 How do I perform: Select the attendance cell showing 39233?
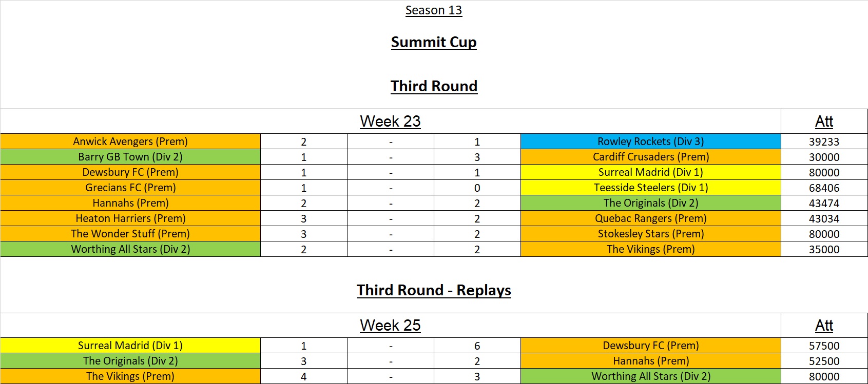(824, 142)
